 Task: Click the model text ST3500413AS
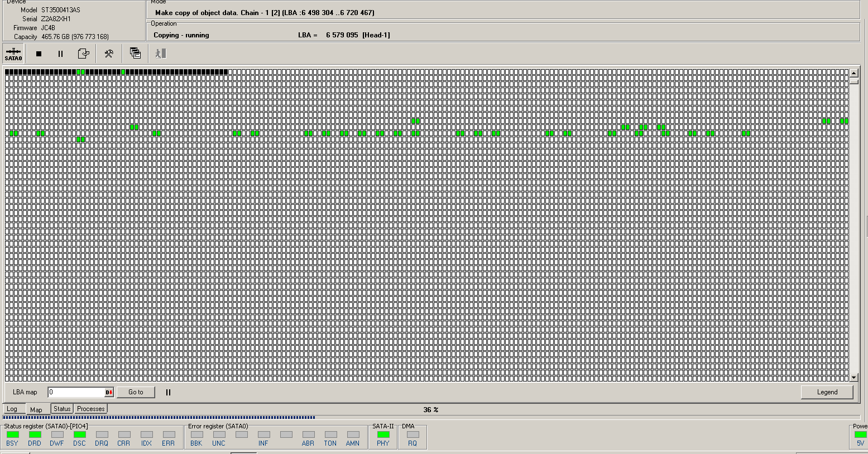tap(61, 10)
